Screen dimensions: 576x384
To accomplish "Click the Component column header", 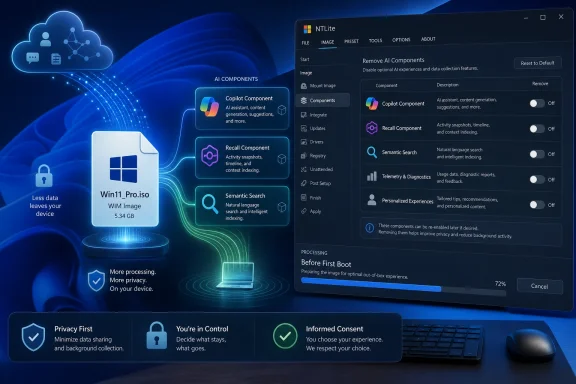I will (386, 86).
